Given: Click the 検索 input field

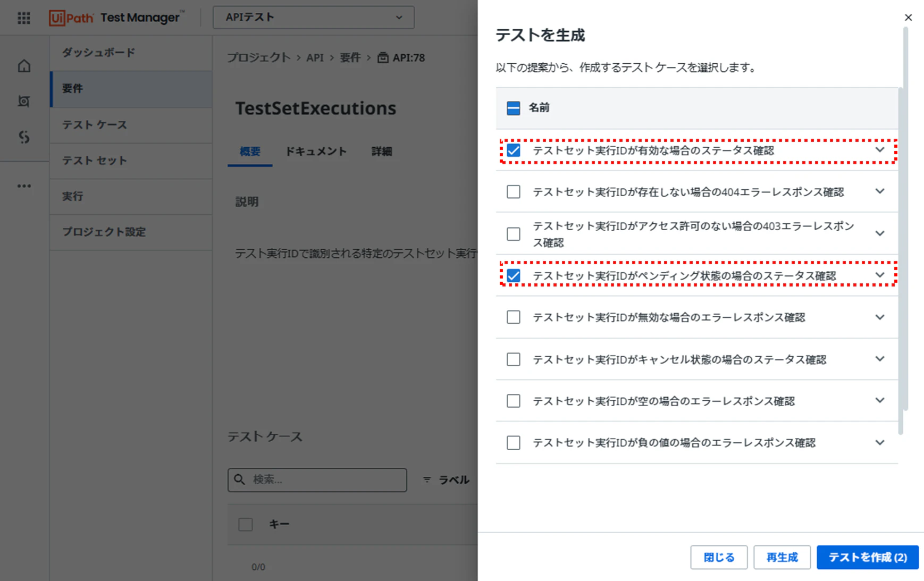Looking at the screenshot, I should click(x=317, y=479).
